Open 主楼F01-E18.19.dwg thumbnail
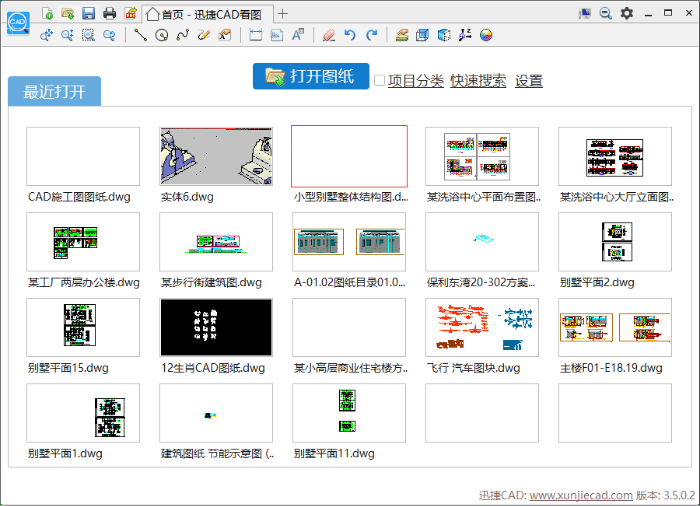The height and width of the screenshot is (506, 700). click(615, 327)
